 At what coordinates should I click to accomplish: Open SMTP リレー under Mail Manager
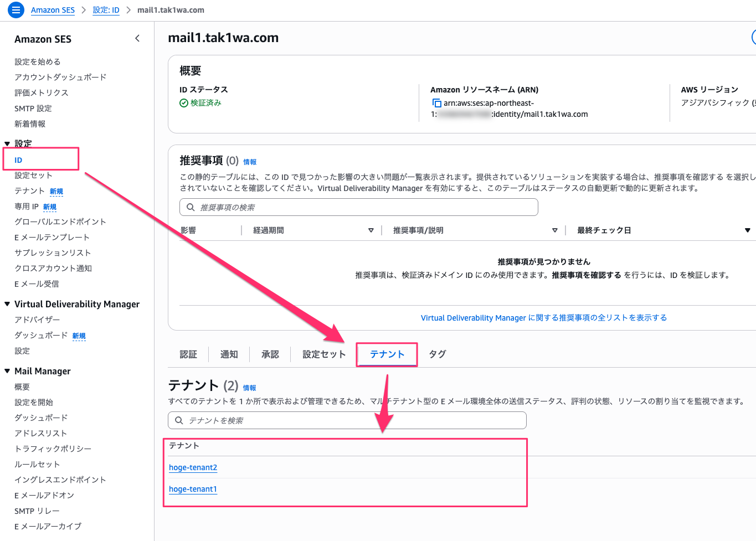37,511
